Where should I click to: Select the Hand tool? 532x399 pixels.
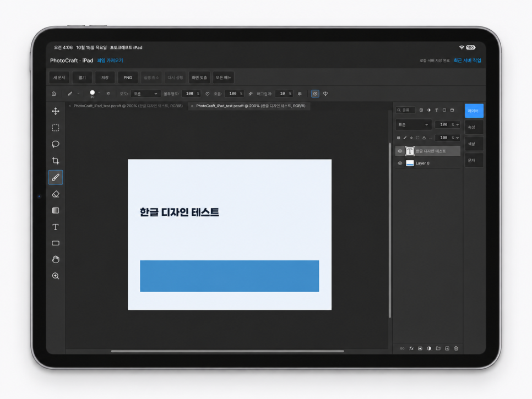point(56,259)
